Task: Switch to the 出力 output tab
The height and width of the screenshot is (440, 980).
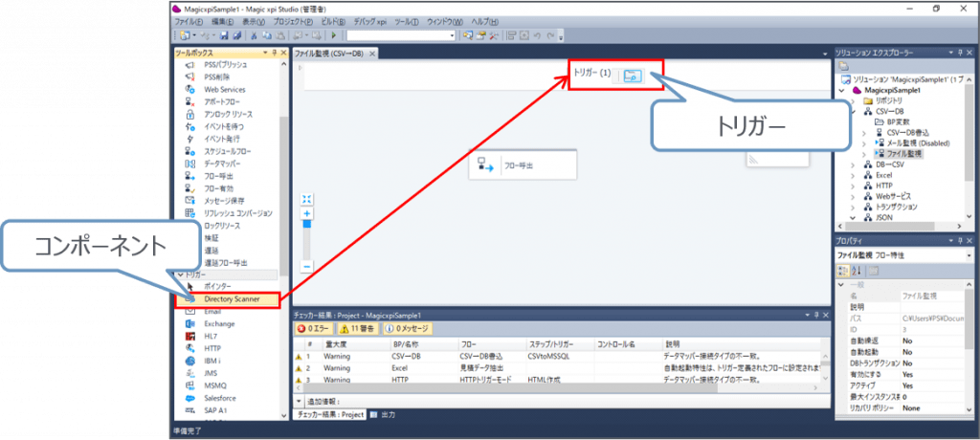Action: 385,414
